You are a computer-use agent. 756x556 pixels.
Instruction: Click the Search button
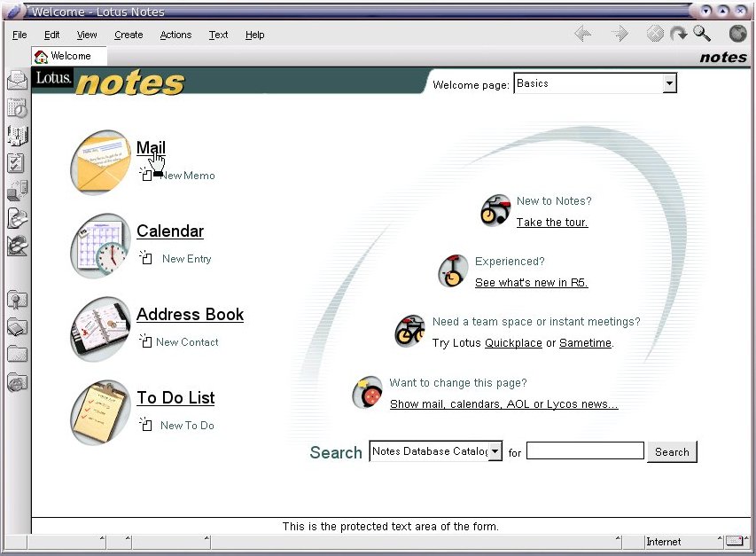point(672,452)
